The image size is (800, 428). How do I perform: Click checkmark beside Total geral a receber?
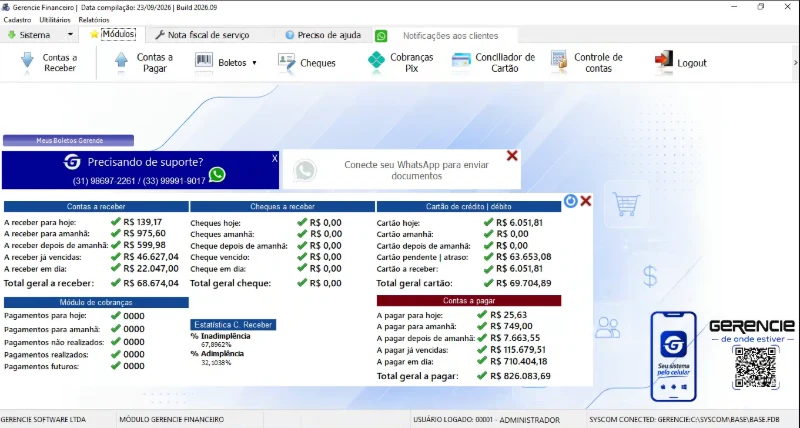[116, 282]
